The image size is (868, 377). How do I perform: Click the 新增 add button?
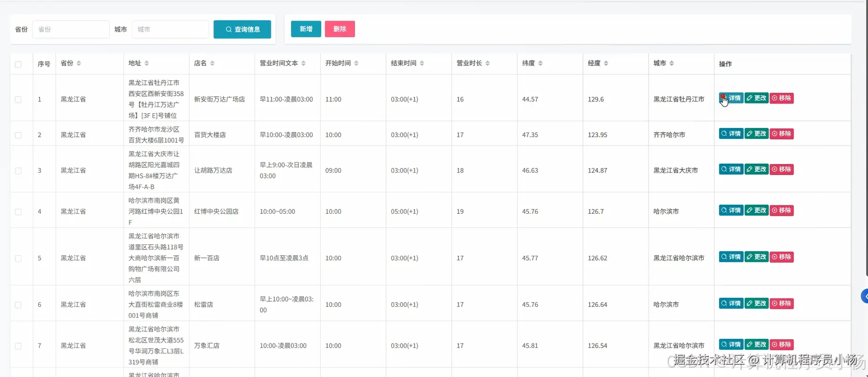(x=306, y=29)
